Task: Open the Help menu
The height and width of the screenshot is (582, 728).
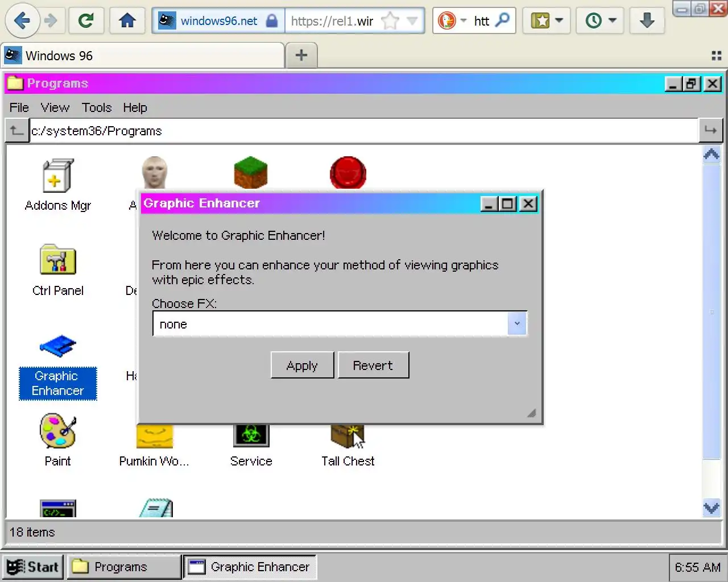Action: click(135, 107)
